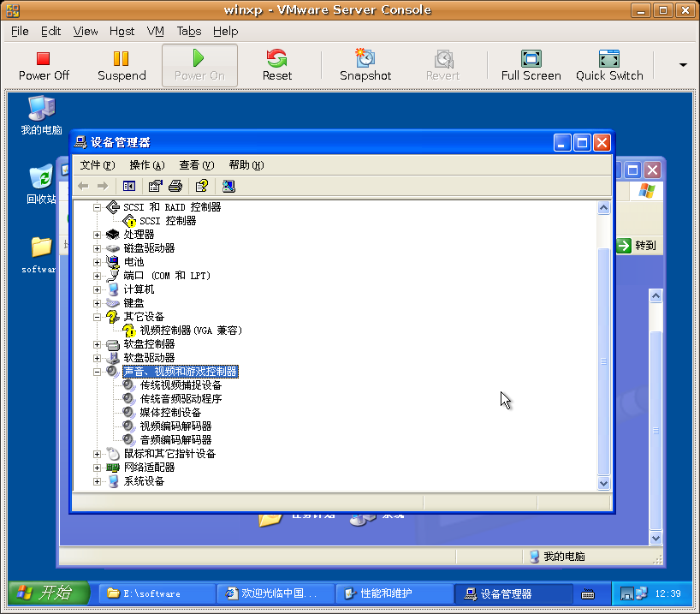Click the network connection tray icon
700x614 pixels.
pyautogui.click(x=641, y=593)
